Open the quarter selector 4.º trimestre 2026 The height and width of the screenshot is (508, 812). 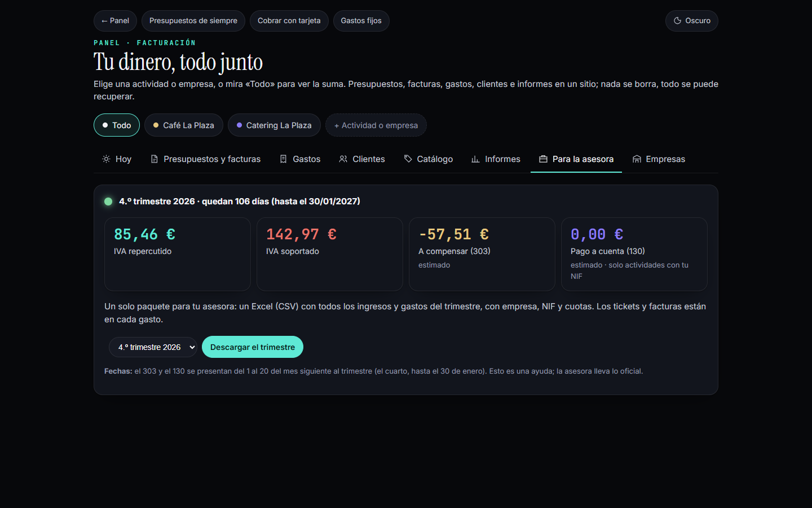[153, 347]
